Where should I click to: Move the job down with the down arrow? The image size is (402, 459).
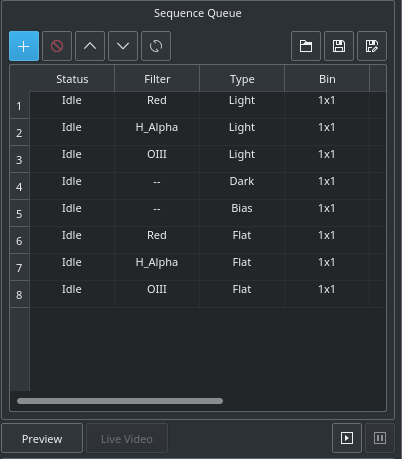[123, 46]
